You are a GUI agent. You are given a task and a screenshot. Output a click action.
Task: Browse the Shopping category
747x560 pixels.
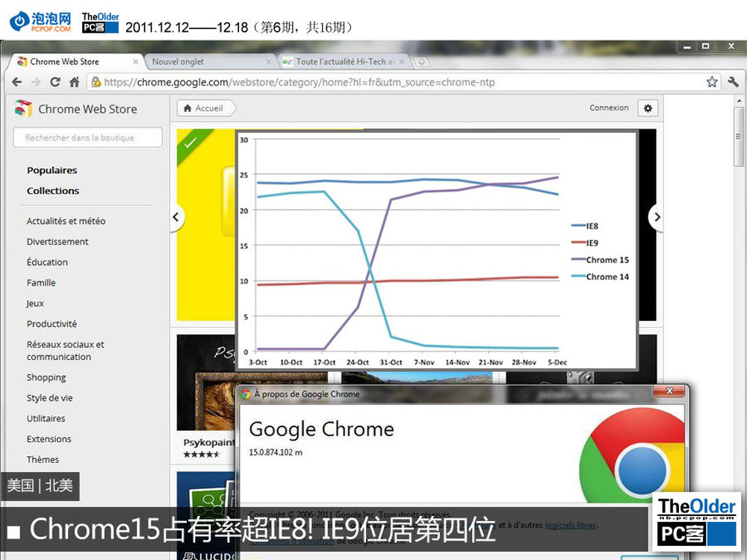click(46, 378)
